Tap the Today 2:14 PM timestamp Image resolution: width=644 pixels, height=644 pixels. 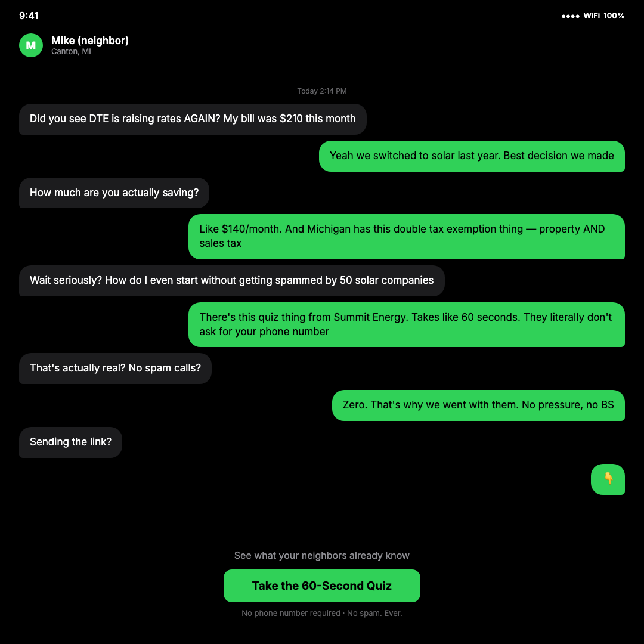click(322, 91)
